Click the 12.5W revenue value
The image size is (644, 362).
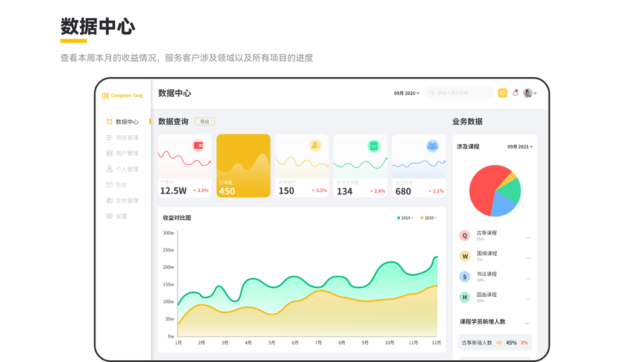(x=173, y=191)
